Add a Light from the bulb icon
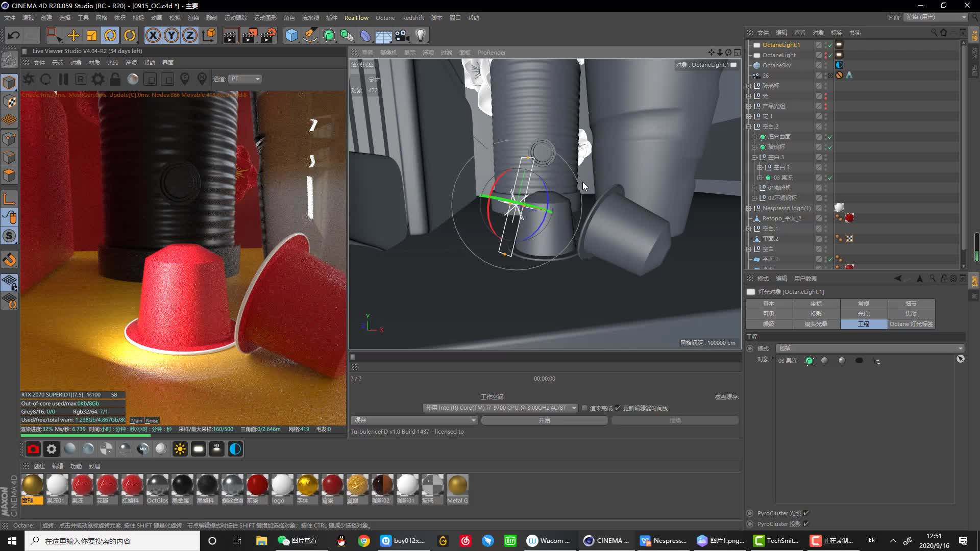Viewport: 980px width, 551px height. [x=421, y=35]
